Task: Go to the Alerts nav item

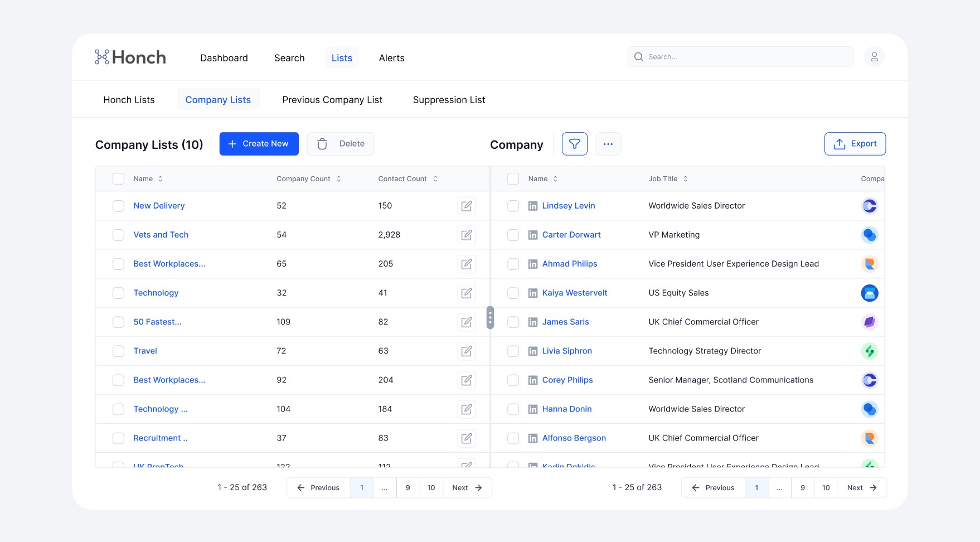Action: [x=392, y=58]
